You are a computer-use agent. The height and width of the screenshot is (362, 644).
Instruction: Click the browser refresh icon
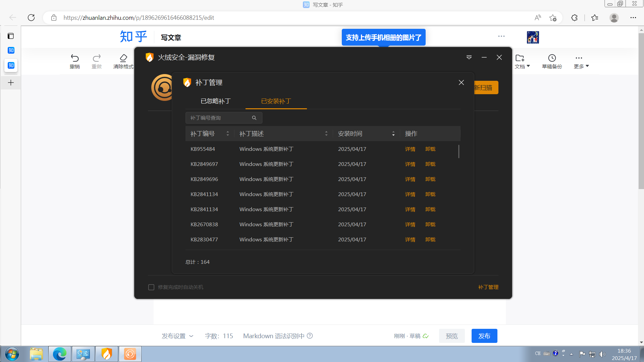[31, 17]
